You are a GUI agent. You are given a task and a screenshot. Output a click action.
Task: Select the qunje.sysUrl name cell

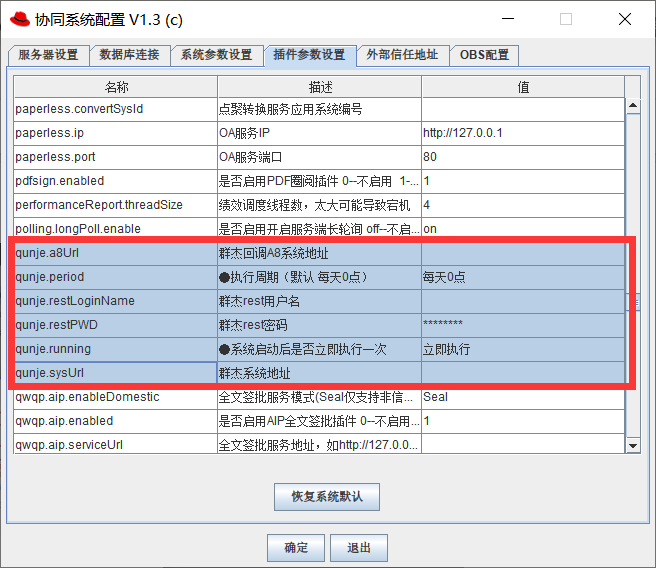point(115,373)
